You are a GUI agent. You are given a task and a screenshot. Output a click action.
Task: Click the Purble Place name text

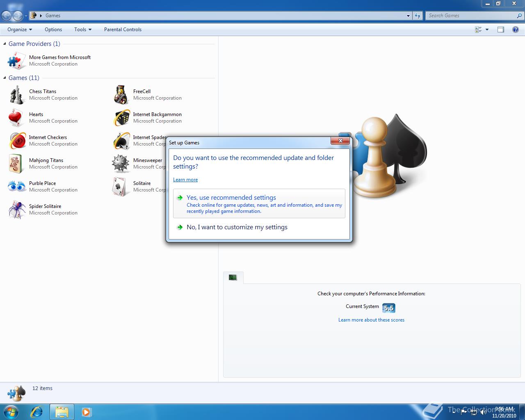(42, 183)
